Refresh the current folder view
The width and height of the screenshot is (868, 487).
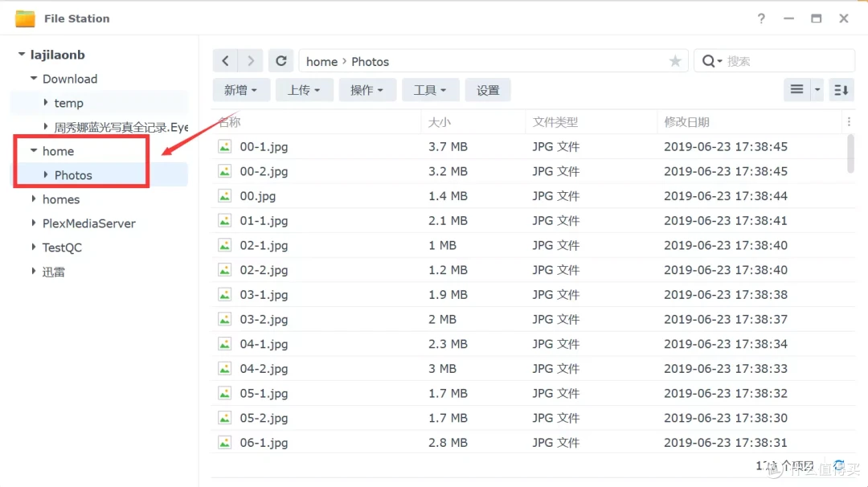click(x=280, y=60)
